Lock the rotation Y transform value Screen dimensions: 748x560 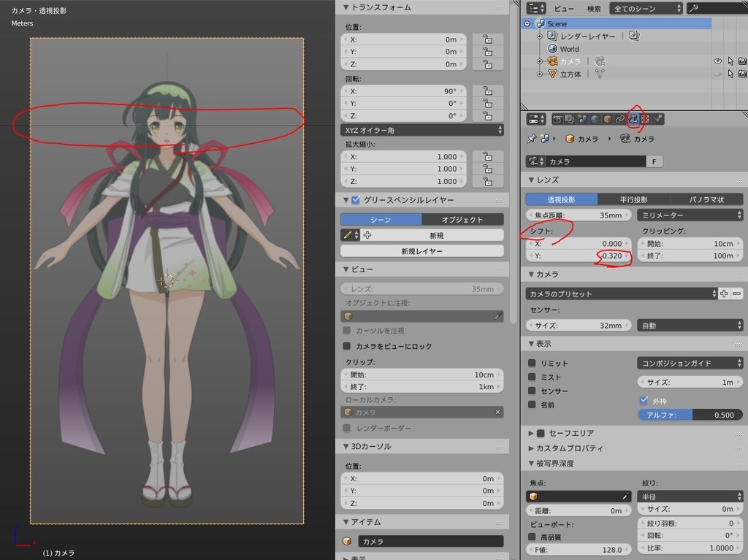(487, 103)
